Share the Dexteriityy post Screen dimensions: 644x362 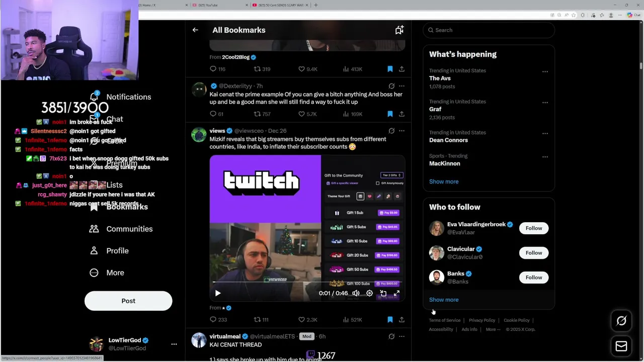(x=401, y=114)
